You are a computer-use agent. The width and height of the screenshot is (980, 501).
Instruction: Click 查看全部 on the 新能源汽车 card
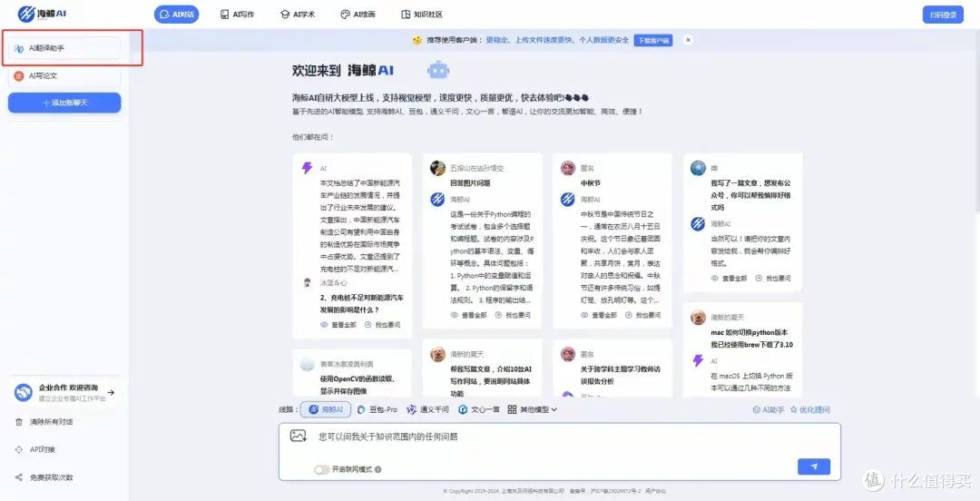tap(338, 325)
